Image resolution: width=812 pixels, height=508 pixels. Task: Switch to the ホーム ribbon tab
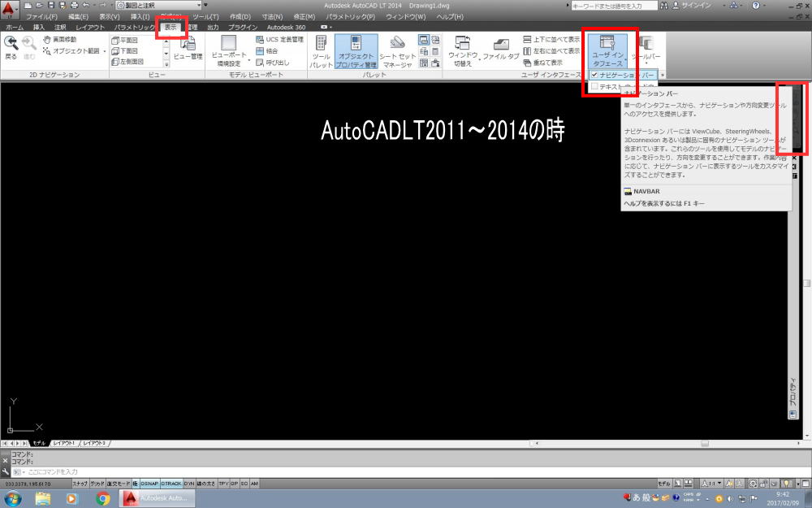click(14, 27)
